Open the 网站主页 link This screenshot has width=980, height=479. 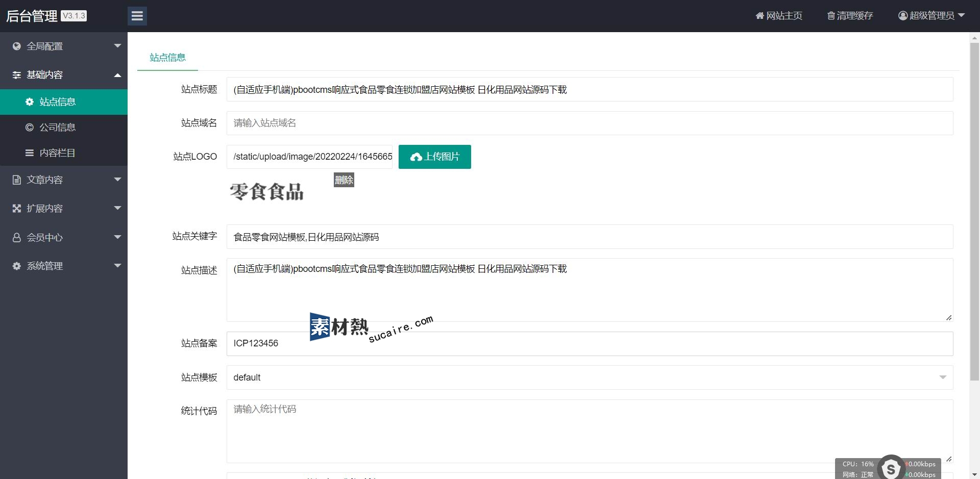tap(779, 16)
